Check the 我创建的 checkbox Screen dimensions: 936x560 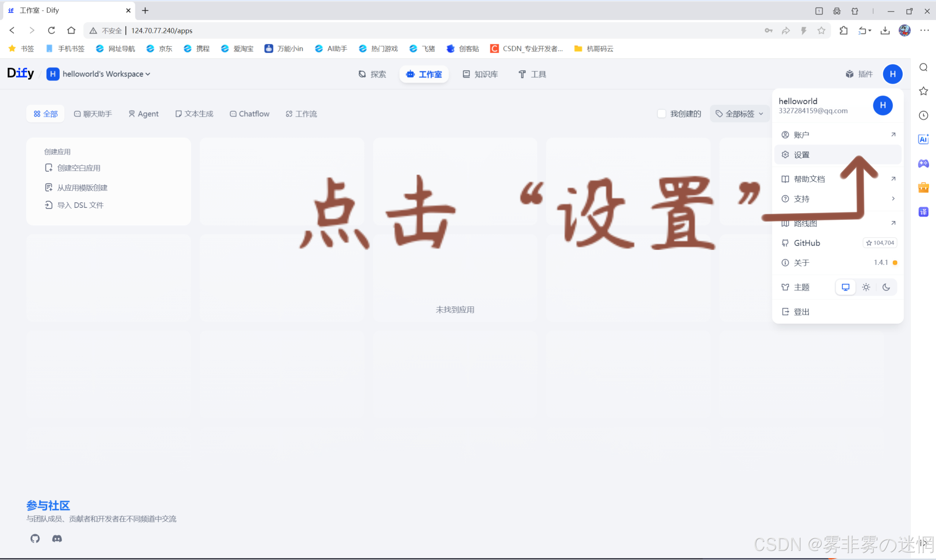coord(661,113)
